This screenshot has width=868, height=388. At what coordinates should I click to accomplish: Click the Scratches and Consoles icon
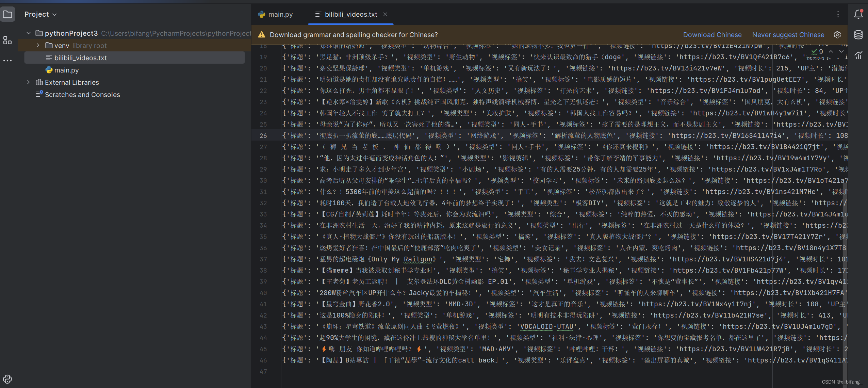(x=39, y=94)
